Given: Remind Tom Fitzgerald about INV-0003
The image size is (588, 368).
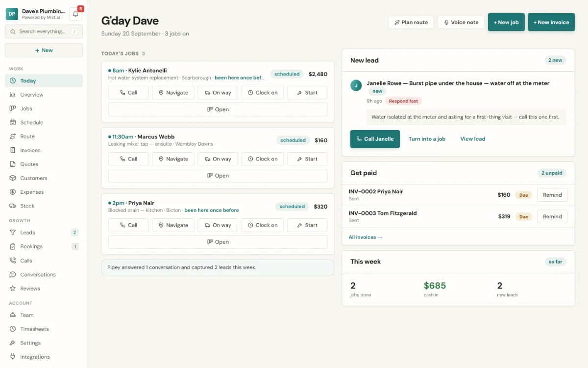Looking at the screenshot, I should [552, 216].
